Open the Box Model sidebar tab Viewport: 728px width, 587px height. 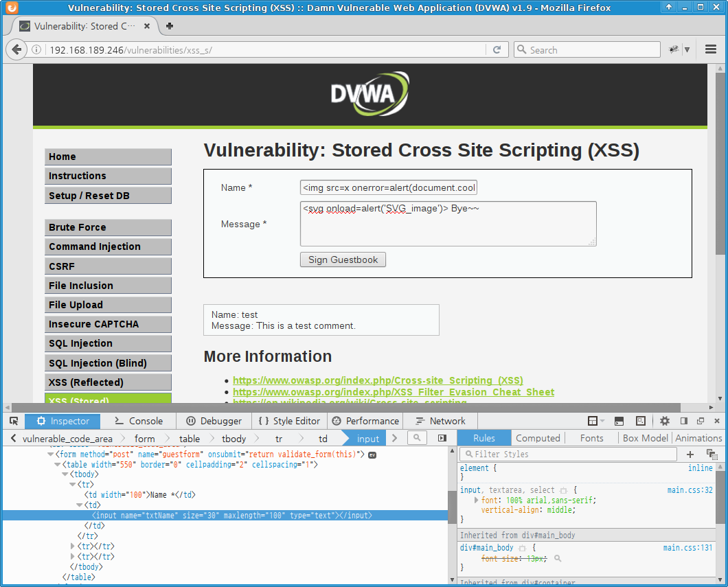[645, 438]
